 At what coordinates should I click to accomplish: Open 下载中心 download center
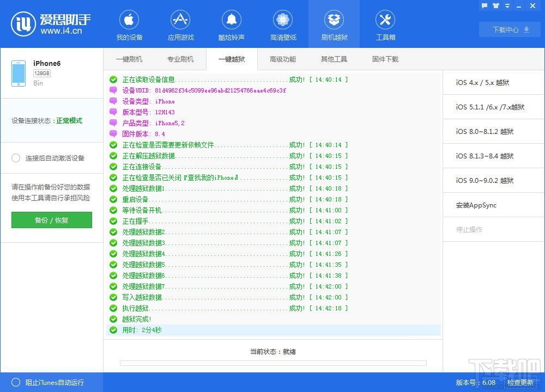(508, 30)
